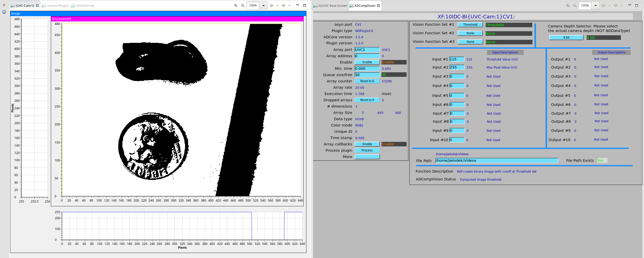This screenshot has width=644, height=258.
Task: Open the left pane forward-history dropdown arrow
Action: (x=289, y=6)
